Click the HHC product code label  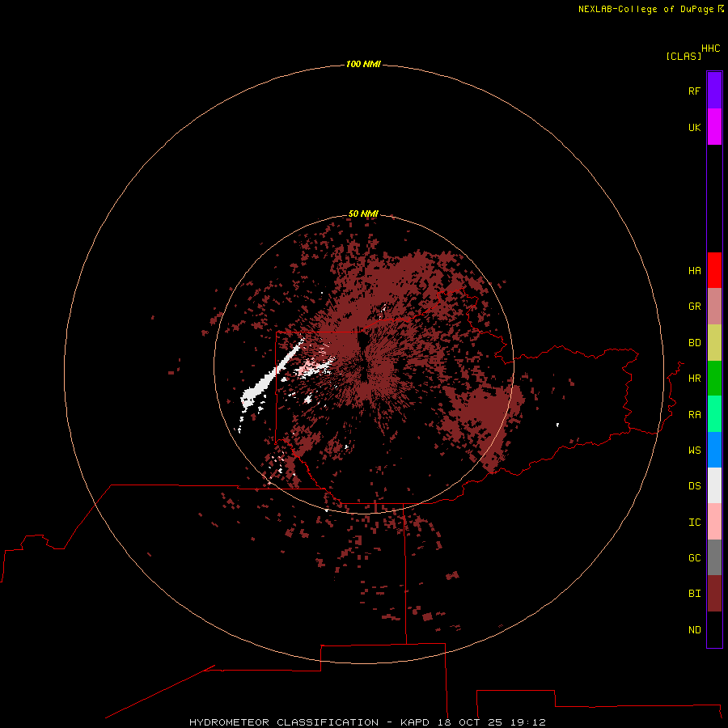tap(710, 49)
